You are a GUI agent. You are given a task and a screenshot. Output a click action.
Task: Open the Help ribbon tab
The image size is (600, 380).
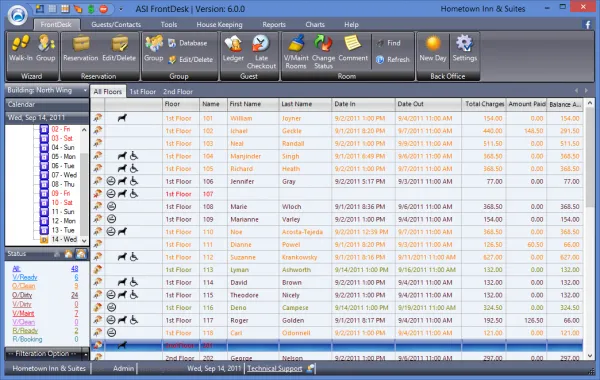click(x=351, y=24)
